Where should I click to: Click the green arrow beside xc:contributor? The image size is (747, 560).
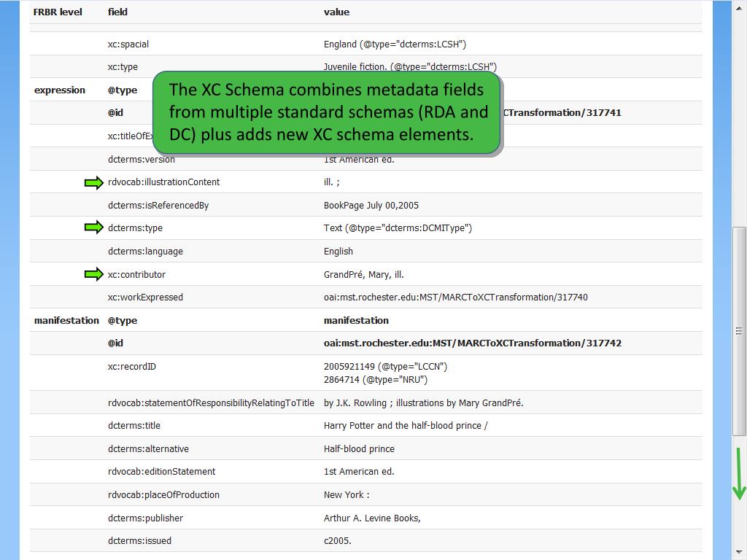tap(94, 274)
